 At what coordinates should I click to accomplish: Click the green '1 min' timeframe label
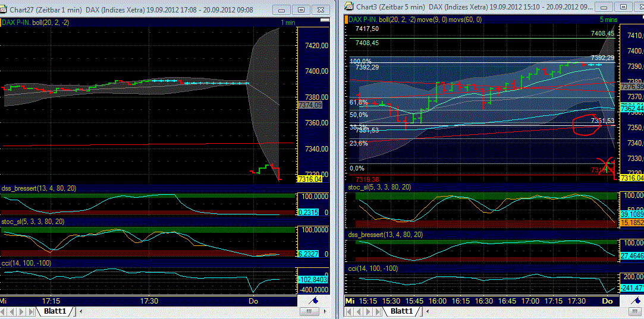pos(288,23)
